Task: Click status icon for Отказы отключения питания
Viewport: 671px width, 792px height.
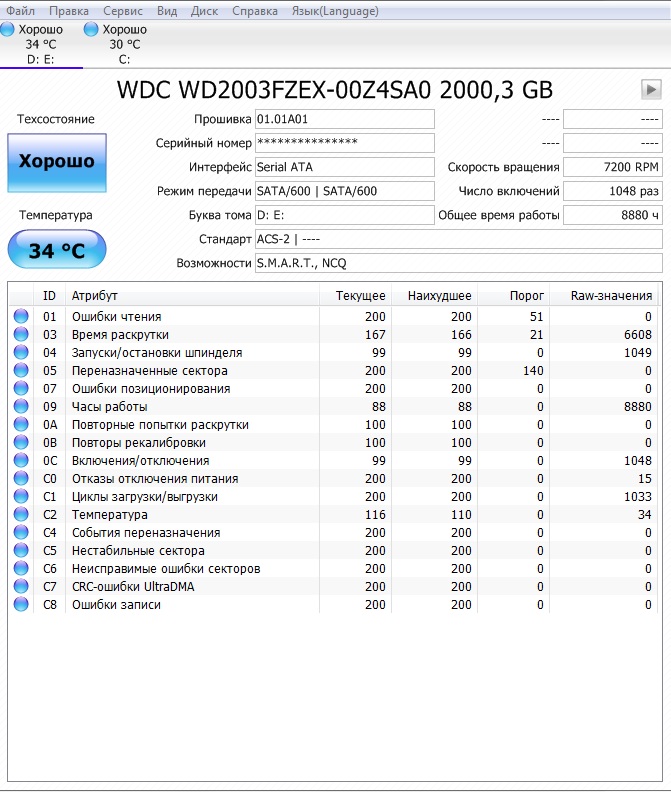Action: click(x=21, y=478)
